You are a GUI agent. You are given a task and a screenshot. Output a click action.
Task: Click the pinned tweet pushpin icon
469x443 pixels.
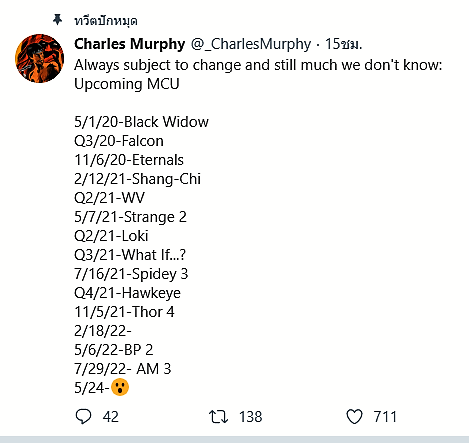pos(58,20)
